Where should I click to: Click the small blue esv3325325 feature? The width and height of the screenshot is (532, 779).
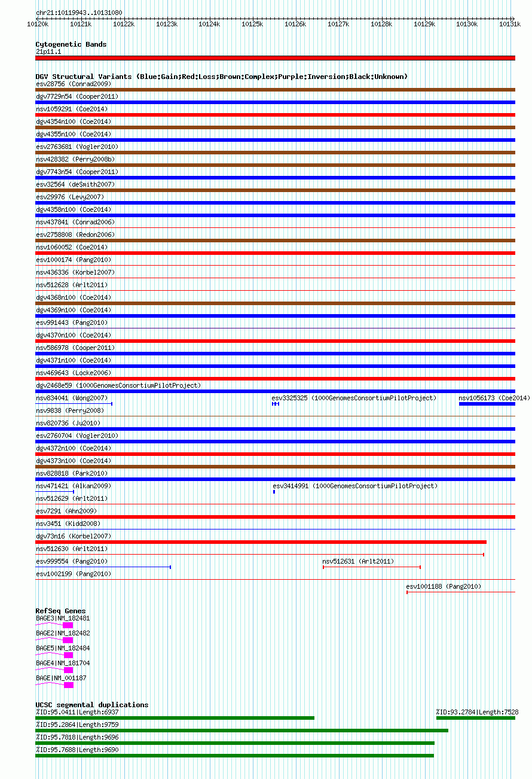pos(276,404)
